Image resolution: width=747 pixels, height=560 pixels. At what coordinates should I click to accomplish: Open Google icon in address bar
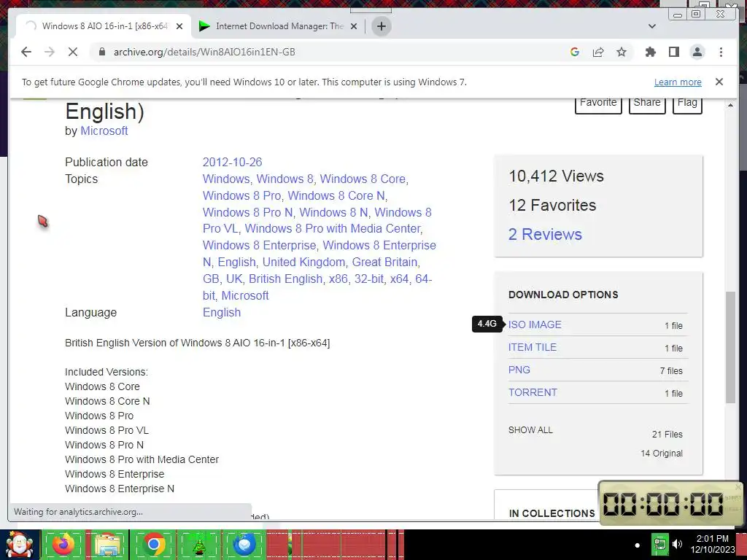tap(575, 52)
